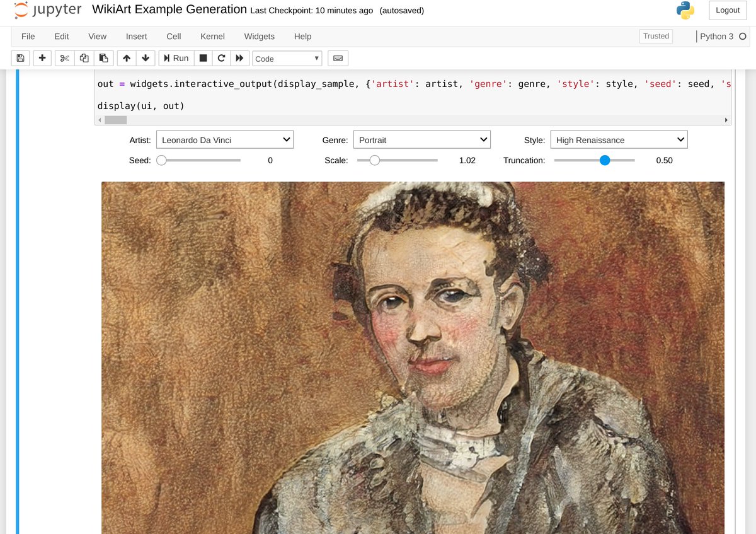Restart the kernel circular arrow icon
The image size is (756, 534).
pos(221,58)
